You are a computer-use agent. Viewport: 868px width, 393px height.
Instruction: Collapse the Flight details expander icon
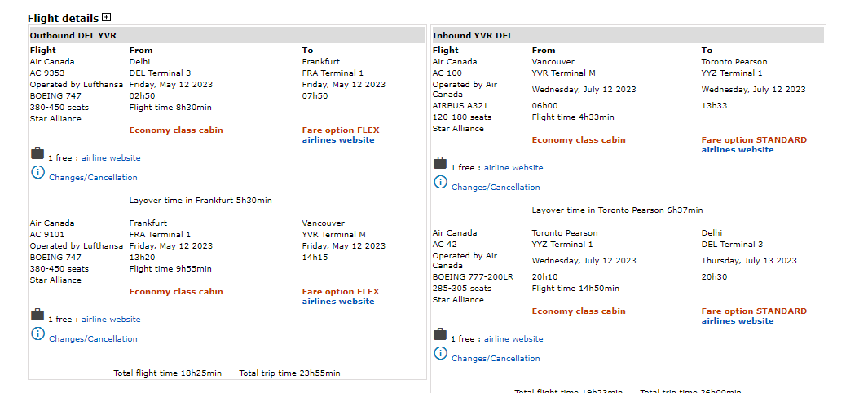[x=106, y=17]
